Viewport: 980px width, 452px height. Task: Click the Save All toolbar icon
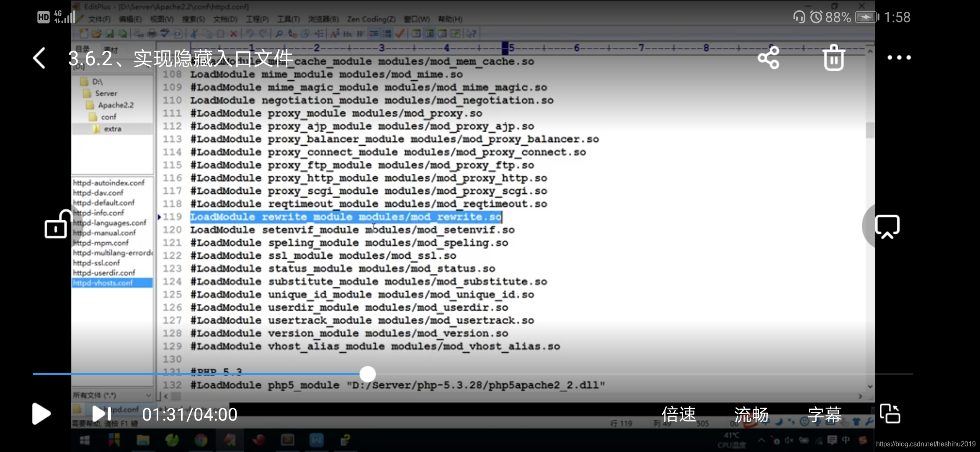pos(122,33)
